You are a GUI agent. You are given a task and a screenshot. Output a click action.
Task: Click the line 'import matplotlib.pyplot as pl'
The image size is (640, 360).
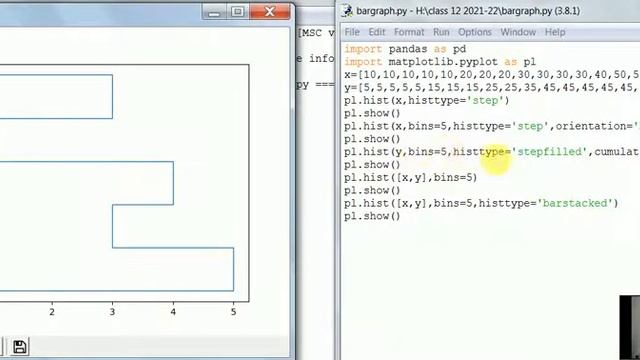[440, 62]
